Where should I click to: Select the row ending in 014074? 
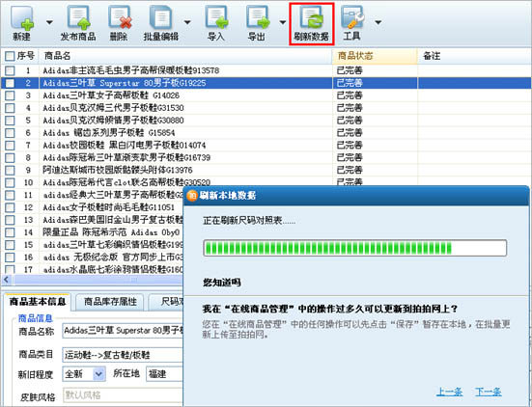coord(266,146)
